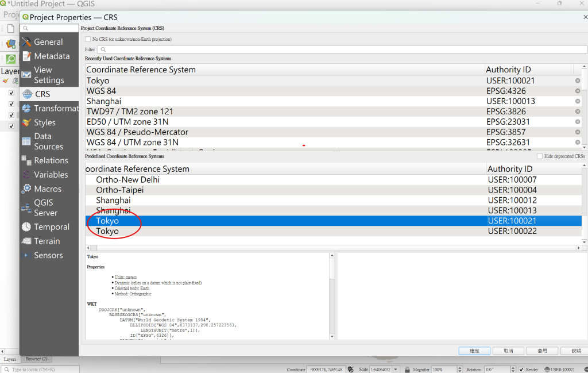Click the Type to locate search box
Image resolution: width=588 pixels, height=373 pixels.
[41, 369]
